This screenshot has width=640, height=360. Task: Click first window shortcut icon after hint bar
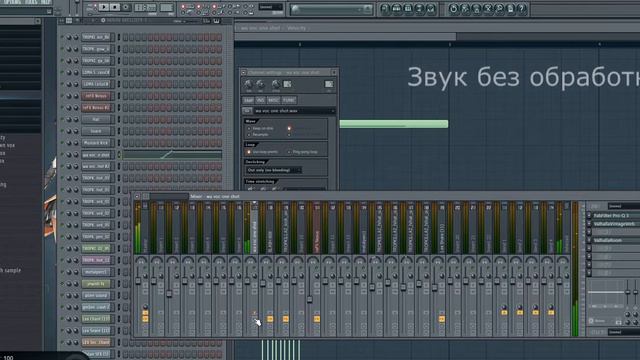tap(385, 8)
